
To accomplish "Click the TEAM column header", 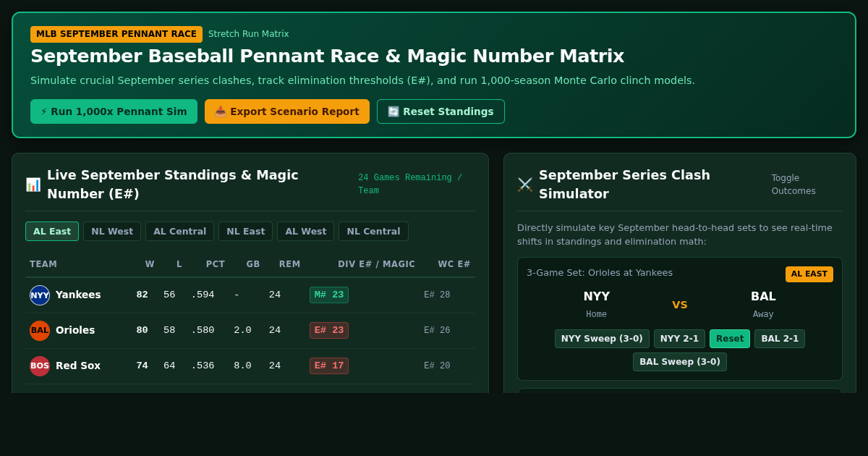I will pyautogui.click(x=43, y=264).
